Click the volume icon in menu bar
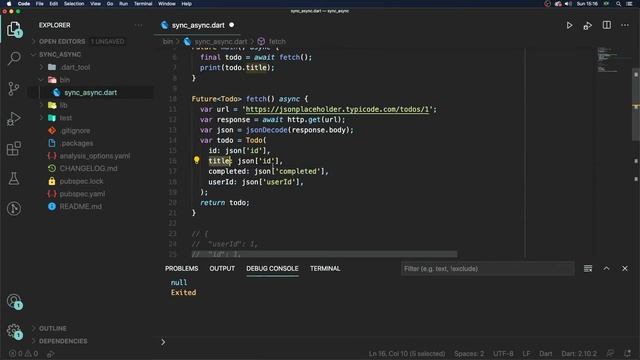 (568, 4)
